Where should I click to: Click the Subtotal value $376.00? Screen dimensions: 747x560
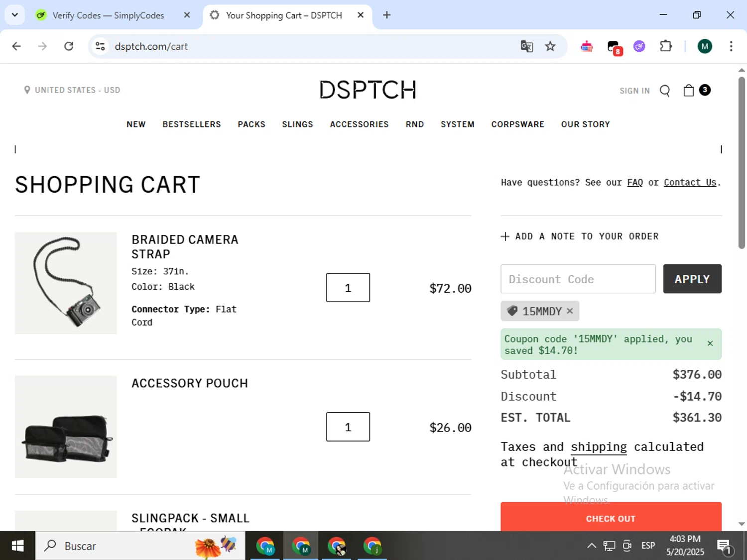tap(697, 374)
